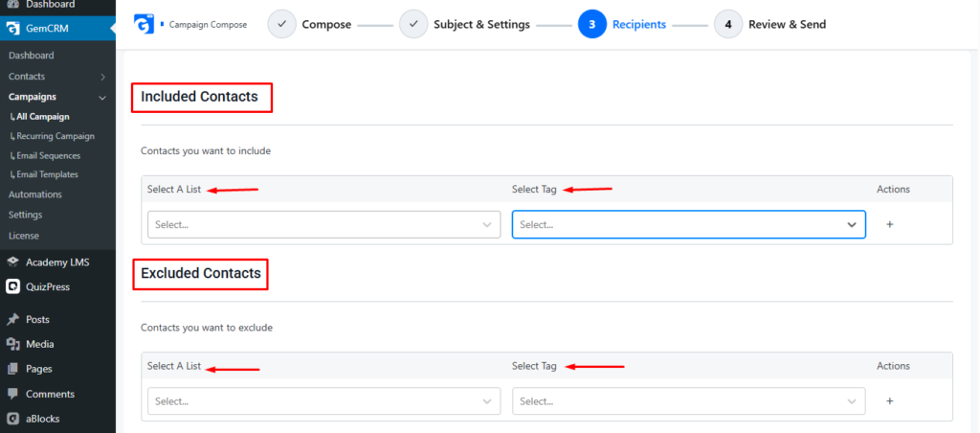
Task: Click the step 3 Recipients circle
Action: 592,24
